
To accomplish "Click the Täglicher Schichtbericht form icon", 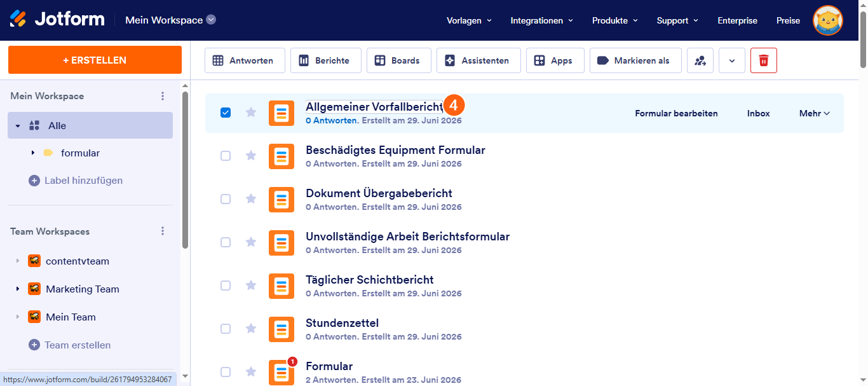I will [281, 286].
